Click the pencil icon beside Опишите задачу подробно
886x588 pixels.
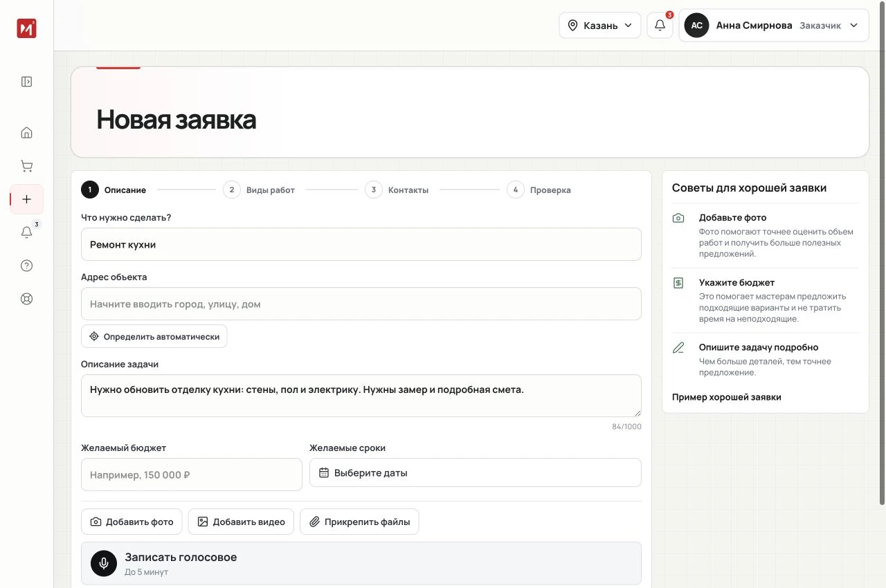pos(678,348)
